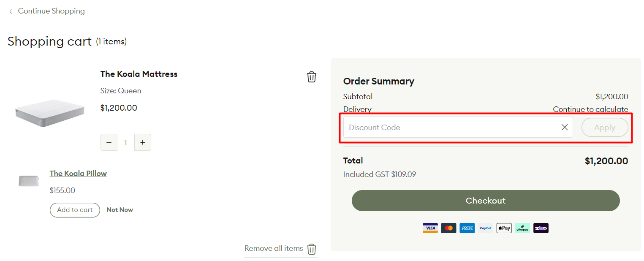Click the Remove all items trash icon
This screenshot has height=261, width=644.
pos(312,249)
